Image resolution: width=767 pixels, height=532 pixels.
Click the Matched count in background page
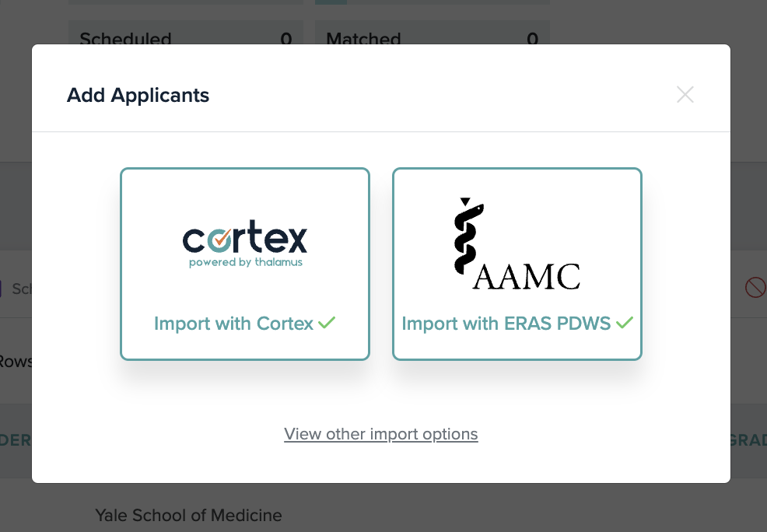[533, 38]
